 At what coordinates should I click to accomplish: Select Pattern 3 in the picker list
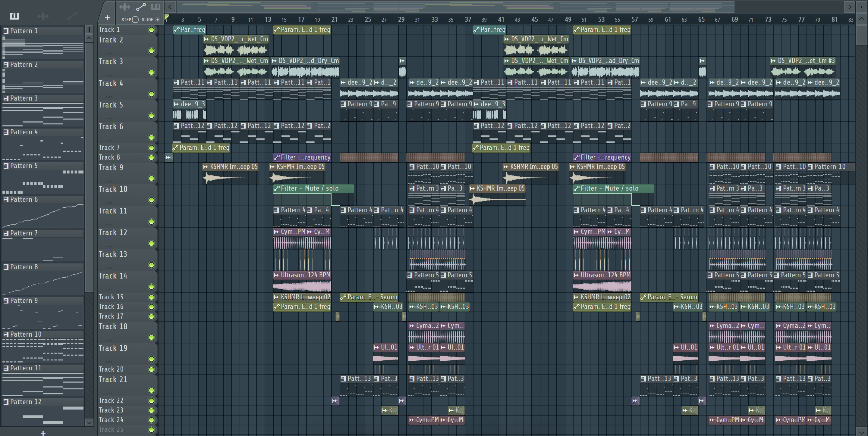[43, 98]
